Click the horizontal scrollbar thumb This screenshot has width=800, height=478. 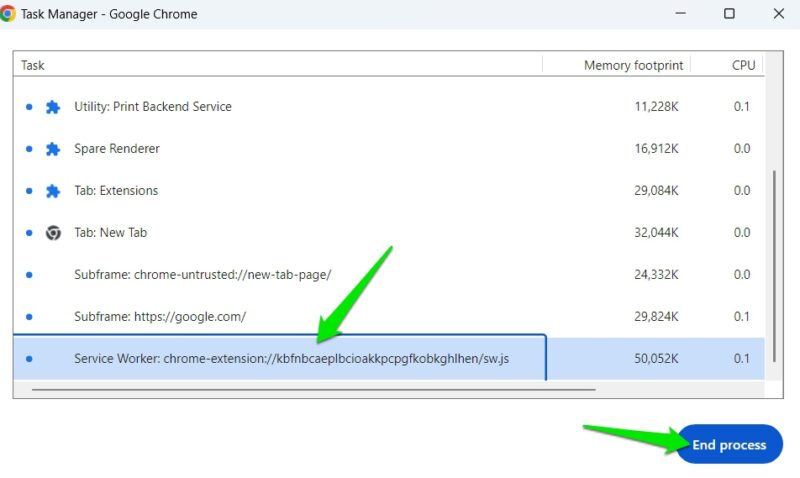coord(313,390)
